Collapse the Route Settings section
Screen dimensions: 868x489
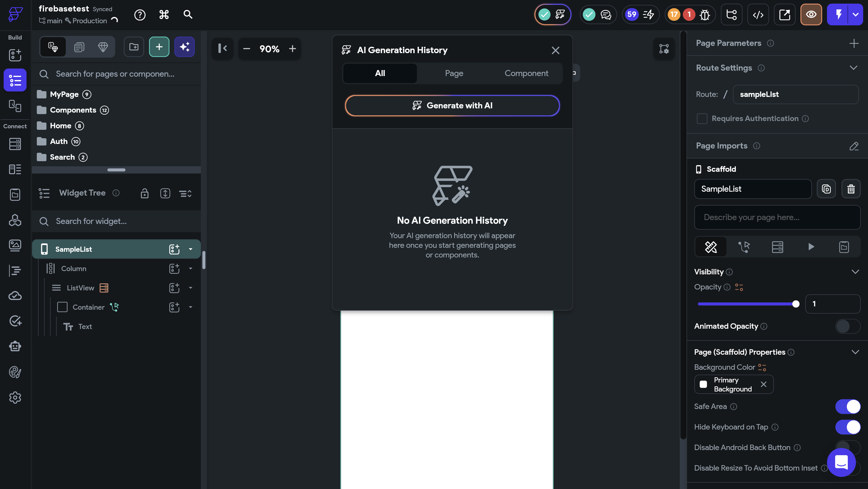tap(853, 68)
